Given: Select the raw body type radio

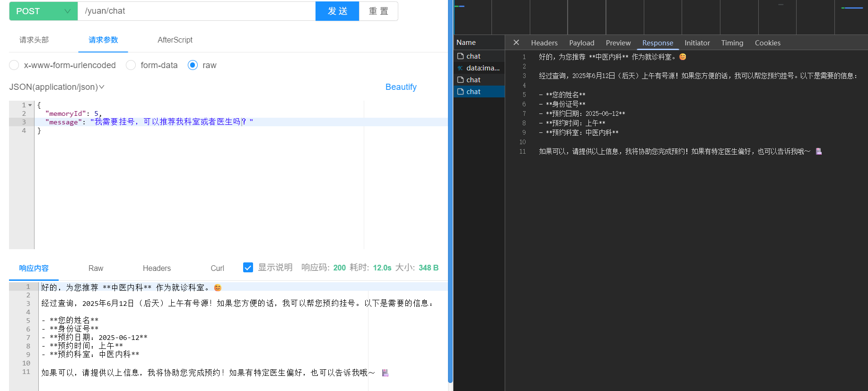Looking at the screenshot, I should 193,65.
